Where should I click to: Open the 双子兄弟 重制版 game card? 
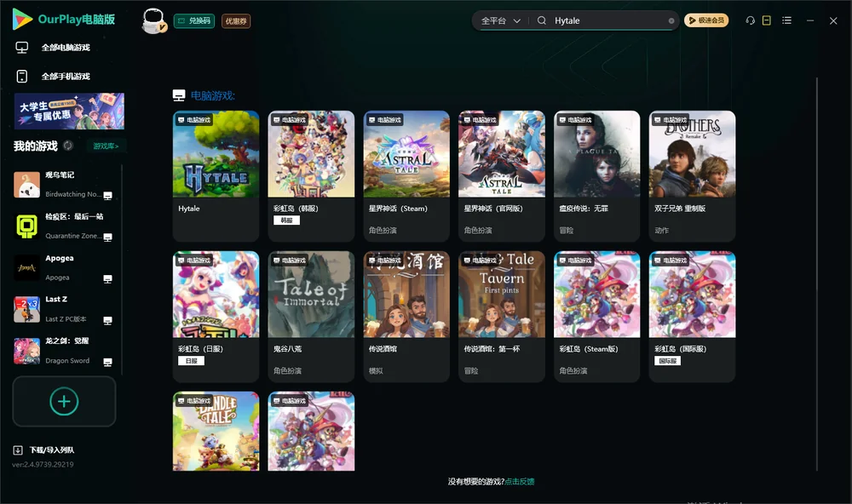click(692, 176)
